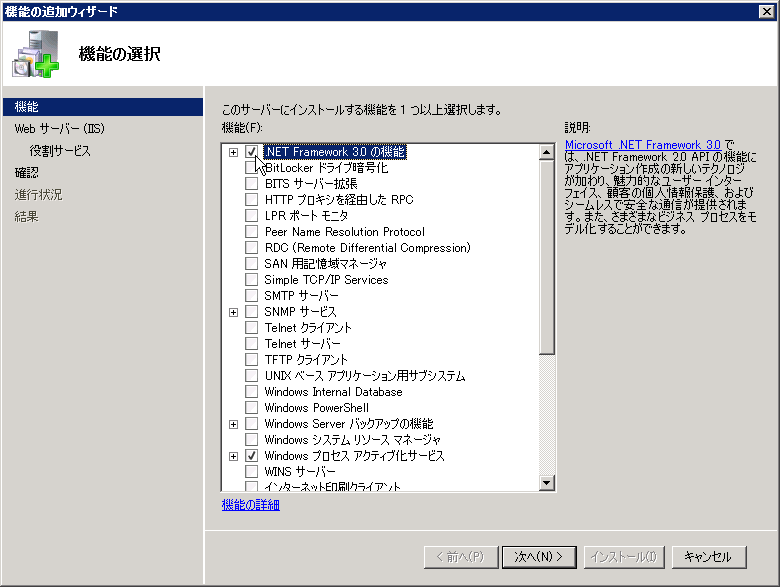
Task: Go to Web サーバー (IIS) step
Action: (60, 129)
